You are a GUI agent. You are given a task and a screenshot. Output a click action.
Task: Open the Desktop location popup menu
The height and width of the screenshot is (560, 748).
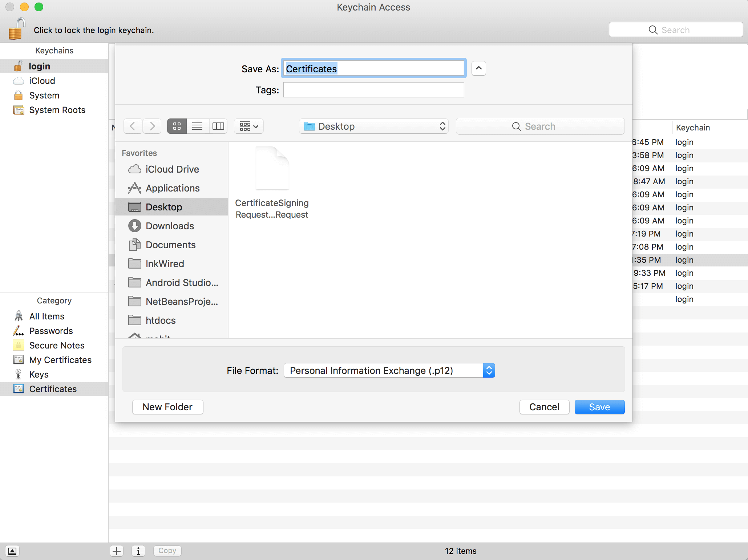pos(373,126)
